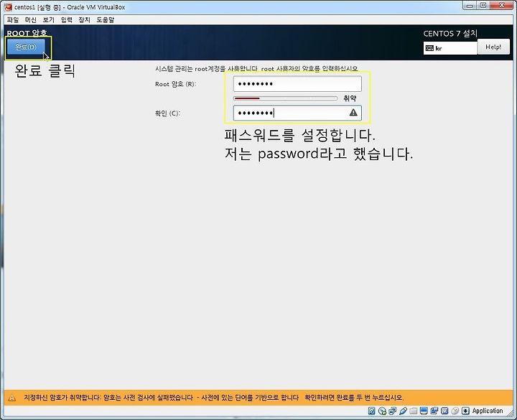Open the 파일 menu
The height and width of the screenshot is (420, 517).
(x=13, y=20)
